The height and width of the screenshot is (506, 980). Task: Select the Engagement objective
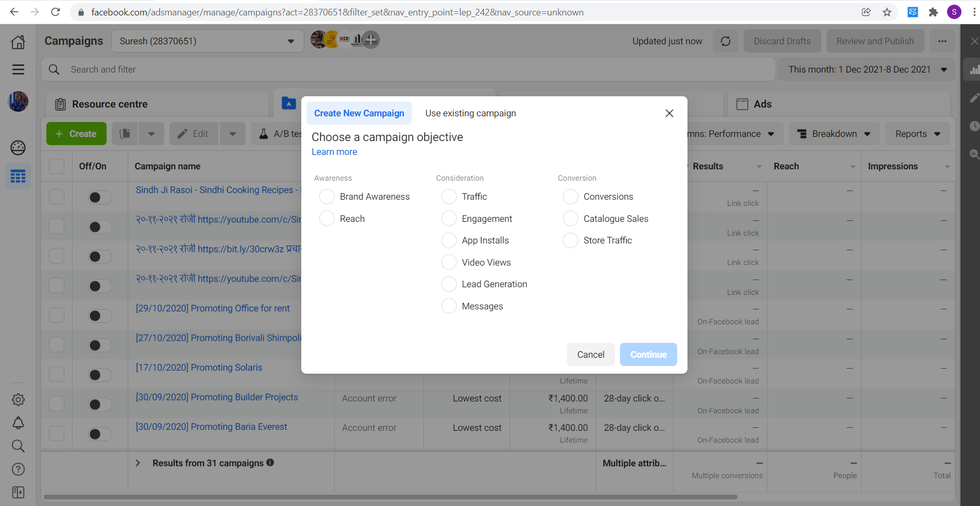pyautogui.click(x=449, y=219)
